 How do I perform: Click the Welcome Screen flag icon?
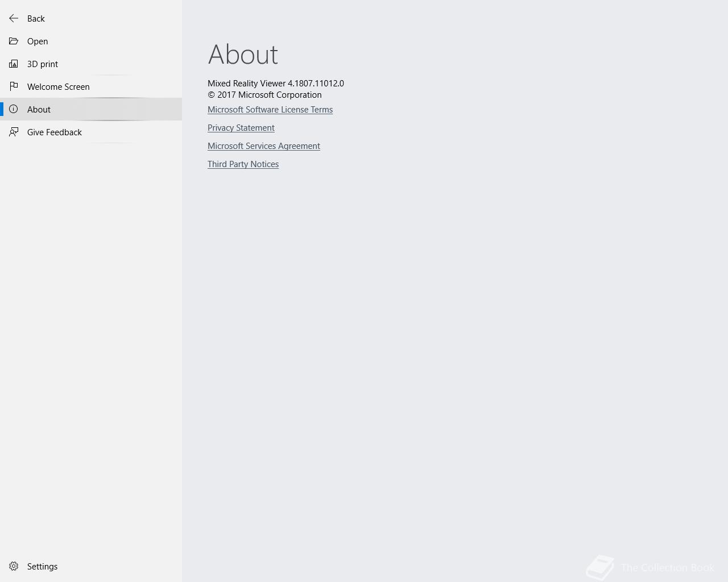point(14,86)
